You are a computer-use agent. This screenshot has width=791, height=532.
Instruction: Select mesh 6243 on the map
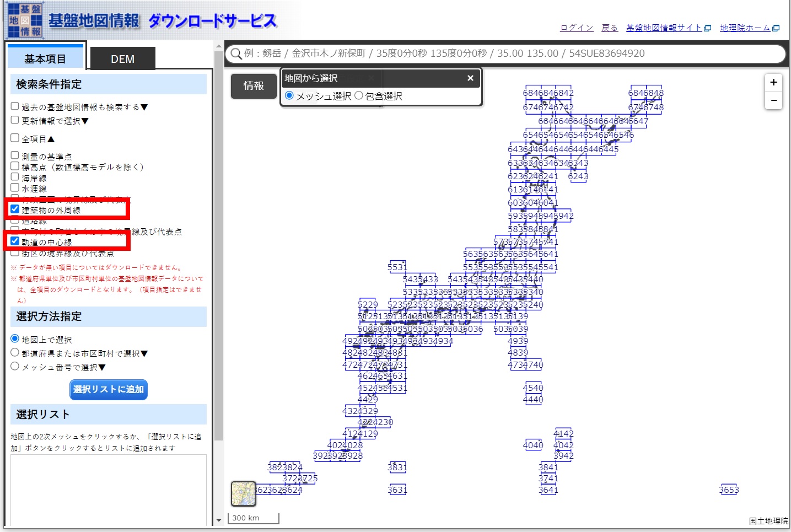point(578,176)
